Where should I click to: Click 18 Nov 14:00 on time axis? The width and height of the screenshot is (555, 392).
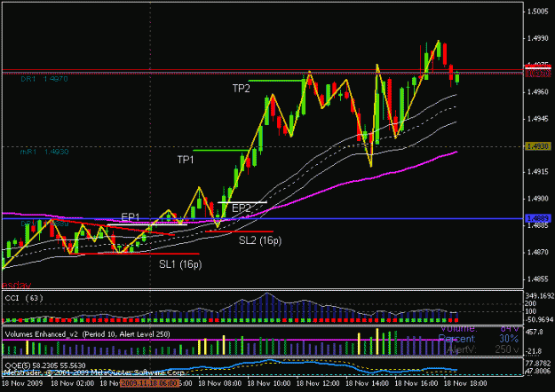[367, 383]
